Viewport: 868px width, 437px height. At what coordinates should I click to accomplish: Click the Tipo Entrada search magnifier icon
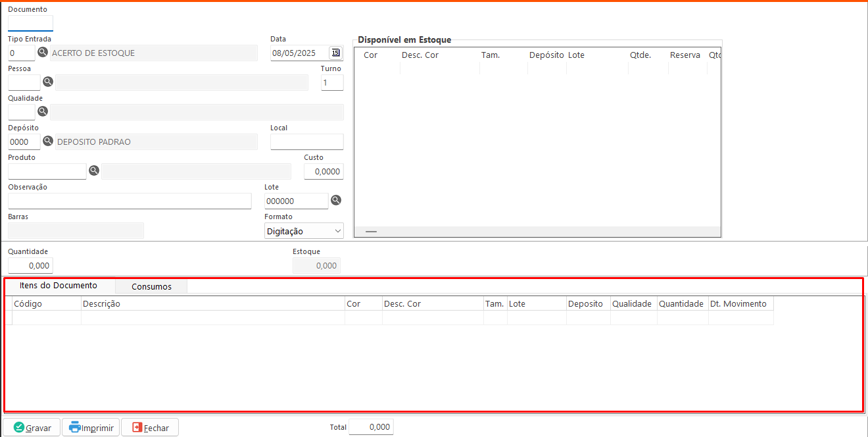[x=43, y=53]
